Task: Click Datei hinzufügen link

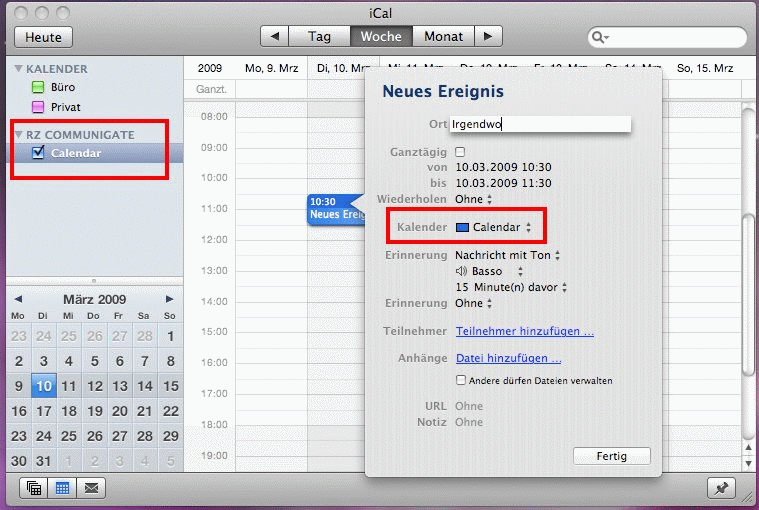Action: pos(508,359)
